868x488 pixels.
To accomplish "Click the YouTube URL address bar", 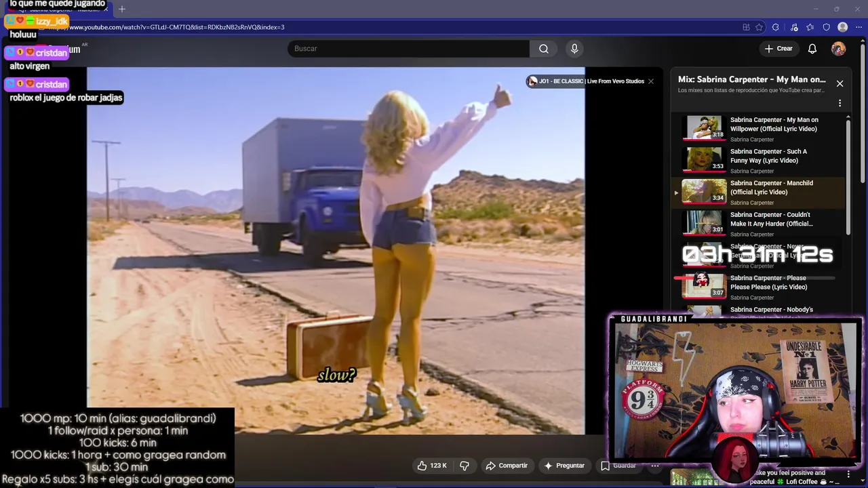I will (x=400, y=27).
